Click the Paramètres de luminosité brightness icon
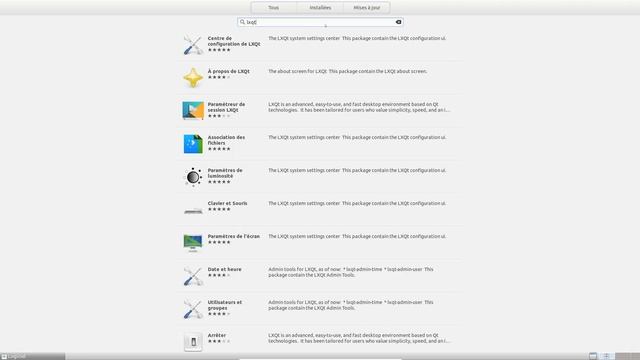This screenshot has width=640, height=360. tap(193, 177)
